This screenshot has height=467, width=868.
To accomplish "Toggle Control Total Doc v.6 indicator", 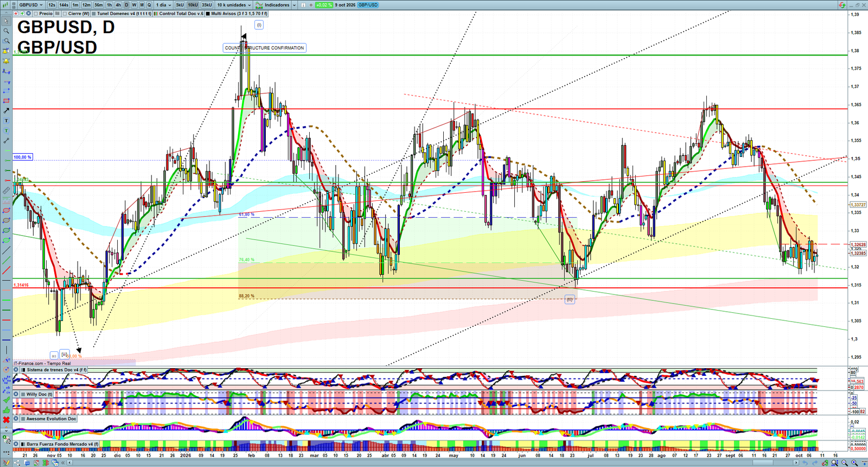I will tap(156, 14).
